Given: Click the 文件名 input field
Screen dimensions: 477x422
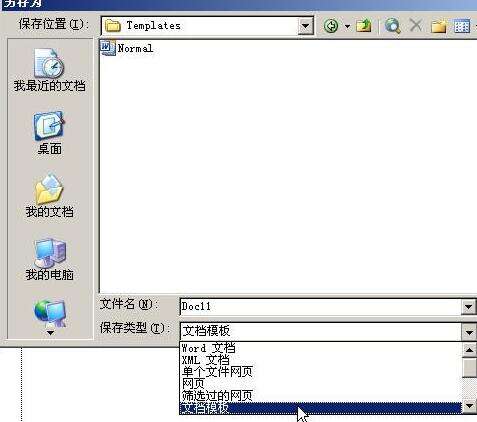Looking at the screenshot, I should click(320, 307).
